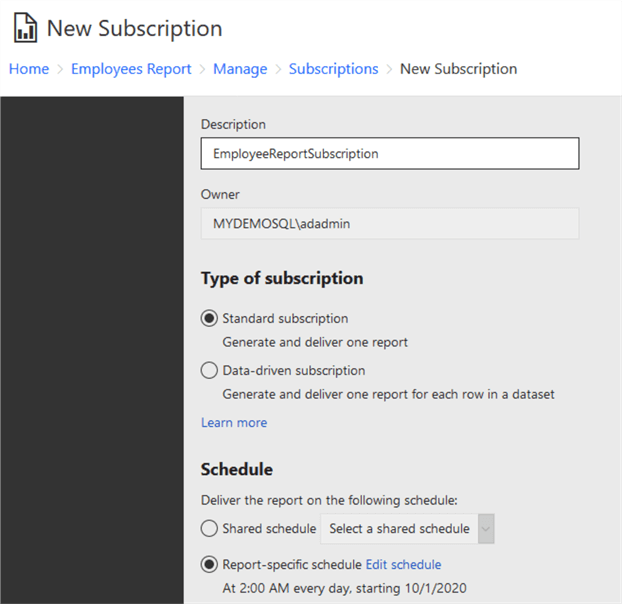622x604 pixels.
Task: Go to Home breadcrumb link
Action: point(29,69)
